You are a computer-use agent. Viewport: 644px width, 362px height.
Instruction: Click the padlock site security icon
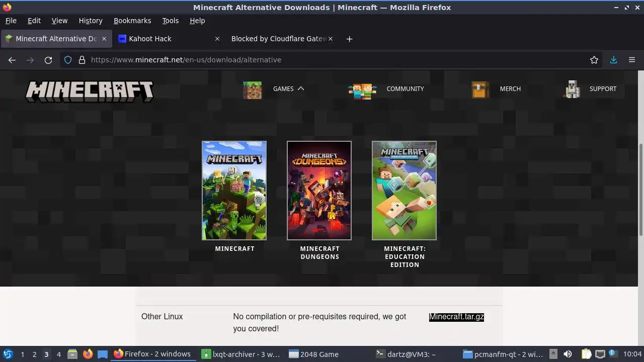pyautogui.click(x=82, y=60)
